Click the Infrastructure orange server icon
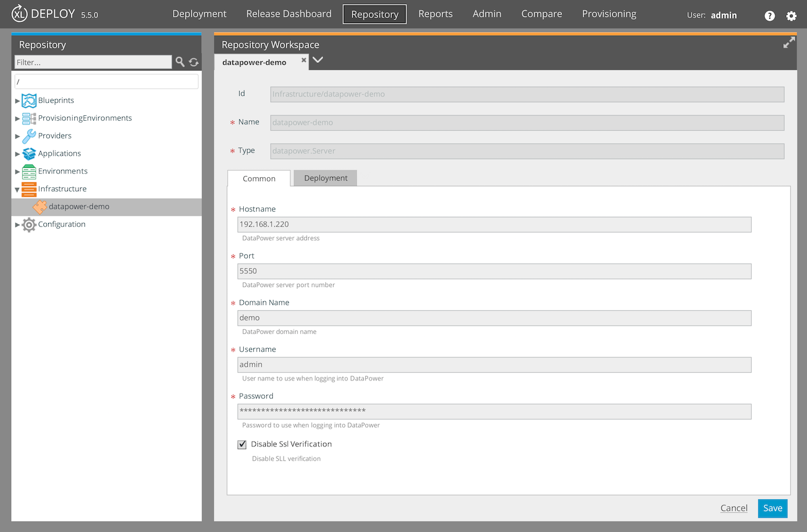 point(29,189)
